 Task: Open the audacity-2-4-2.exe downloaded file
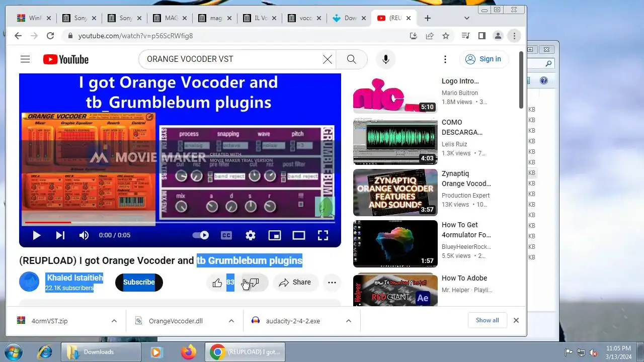pos(293,321)
